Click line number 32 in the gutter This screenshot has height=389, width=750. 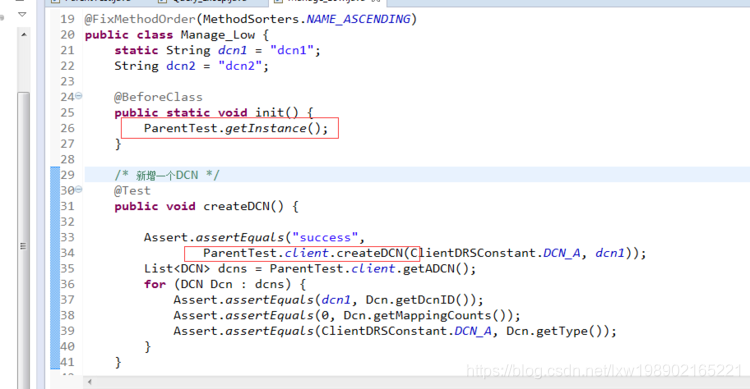point(67,222)
